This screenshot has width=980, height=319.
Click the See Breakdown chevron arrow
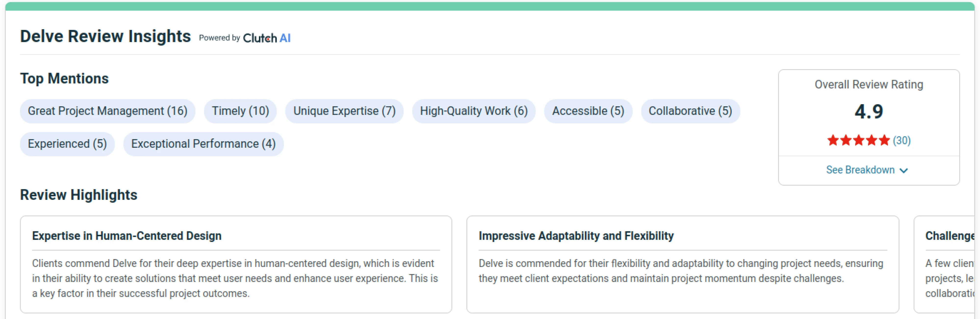pos(904,171)
